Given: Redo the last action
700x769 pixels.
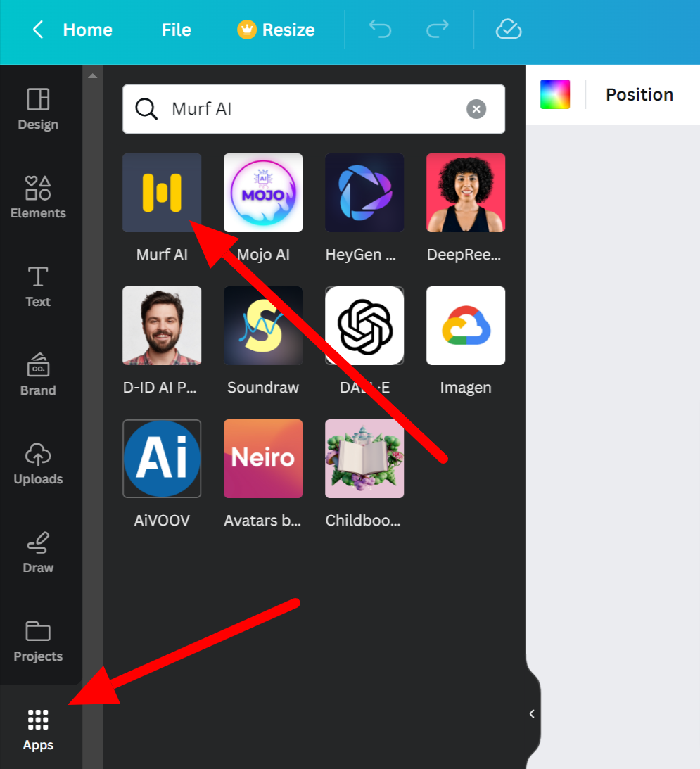Looking at the screenshot, I should click(x=438, y=30).
